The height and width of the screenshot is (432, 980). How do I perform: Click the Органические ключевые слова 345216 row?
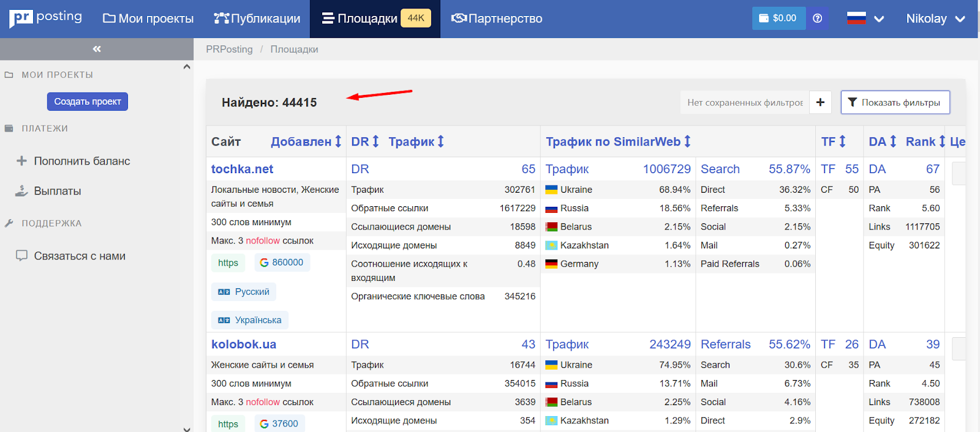point(443,296)
